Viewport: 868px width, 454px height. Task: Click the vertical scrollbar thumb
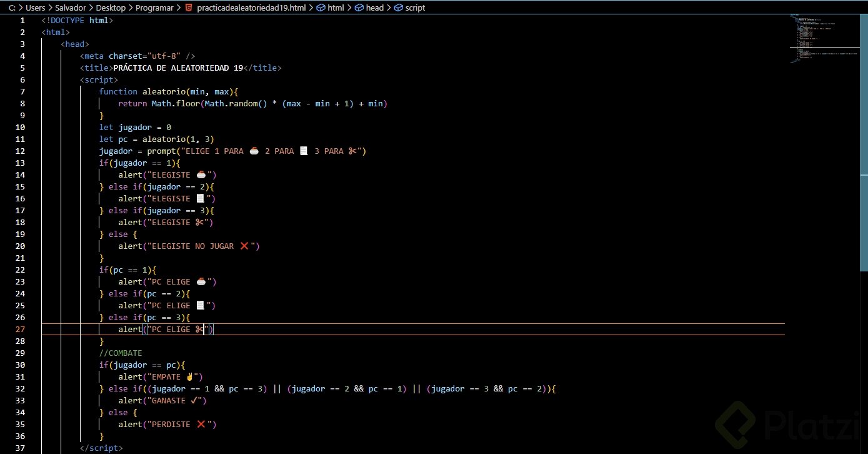(x=864, y=143)
